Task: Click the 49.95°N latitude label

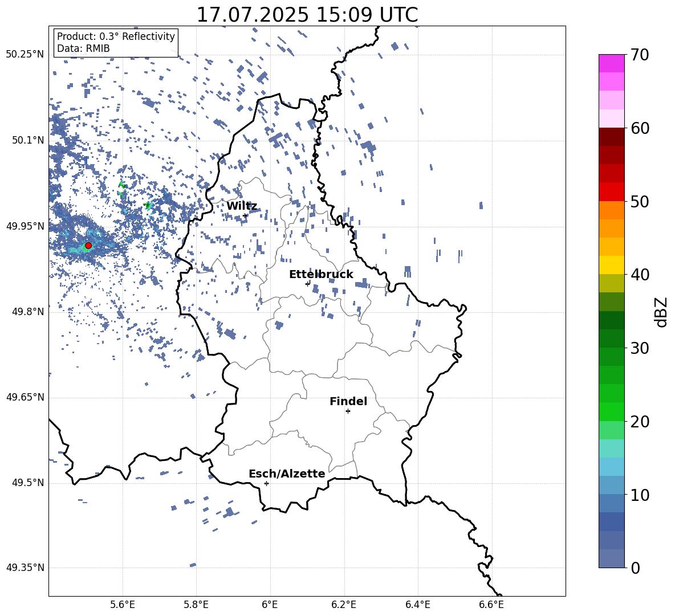Action: coord(25,226)
